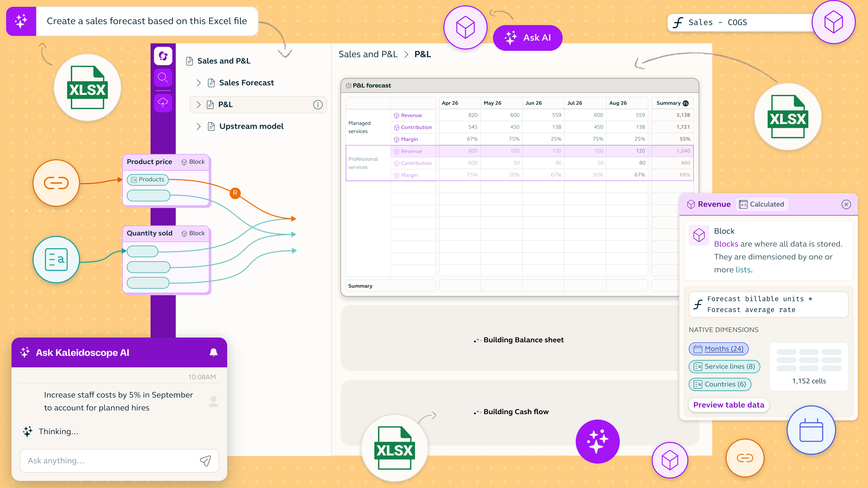Click the Ask anything input field

click(x=119, y=461)
